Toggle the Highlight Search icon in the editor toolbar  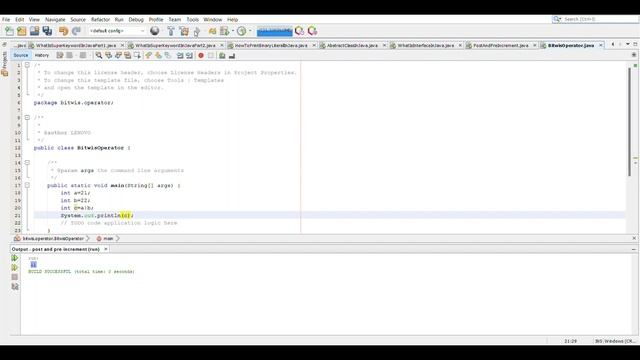coord(127,56)
